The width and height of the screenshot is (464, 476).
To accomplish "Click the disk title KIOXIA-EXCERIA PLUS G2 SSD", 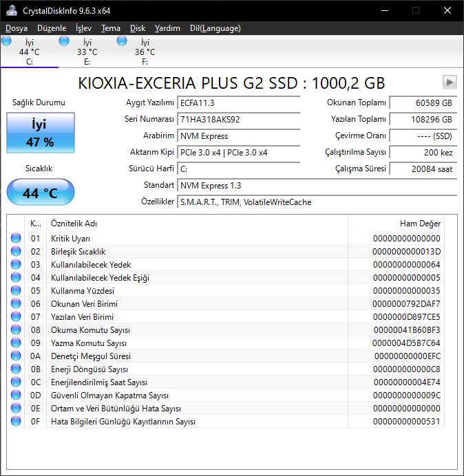I will (x=231, y=83).
